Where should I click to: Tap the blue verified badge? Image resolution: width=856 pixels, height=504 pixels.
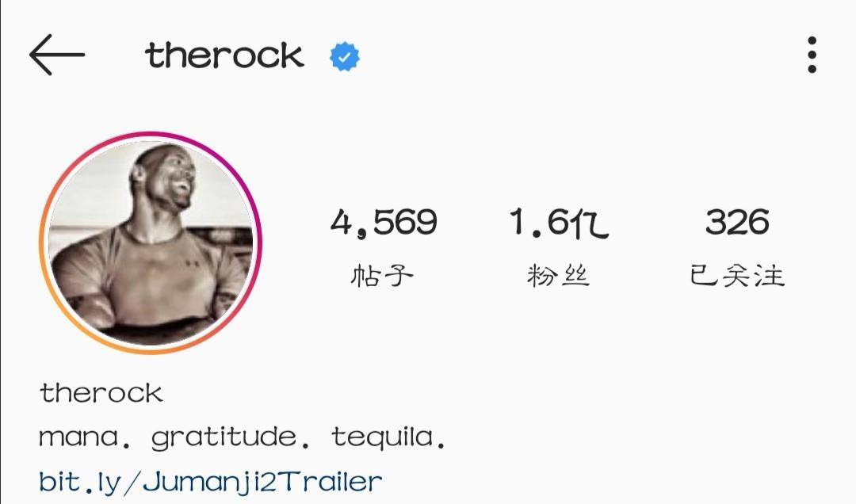click(345, 56)
